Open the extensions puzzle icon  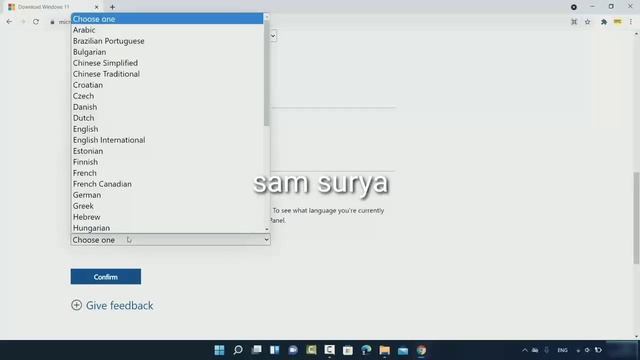(604, 22)
